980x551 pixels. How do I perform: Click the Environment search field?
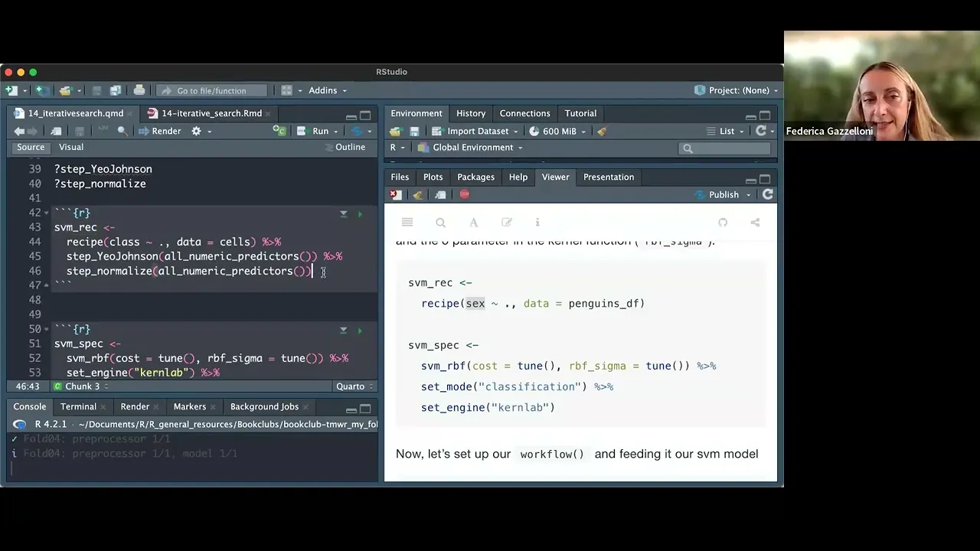[x=724, y=148]
